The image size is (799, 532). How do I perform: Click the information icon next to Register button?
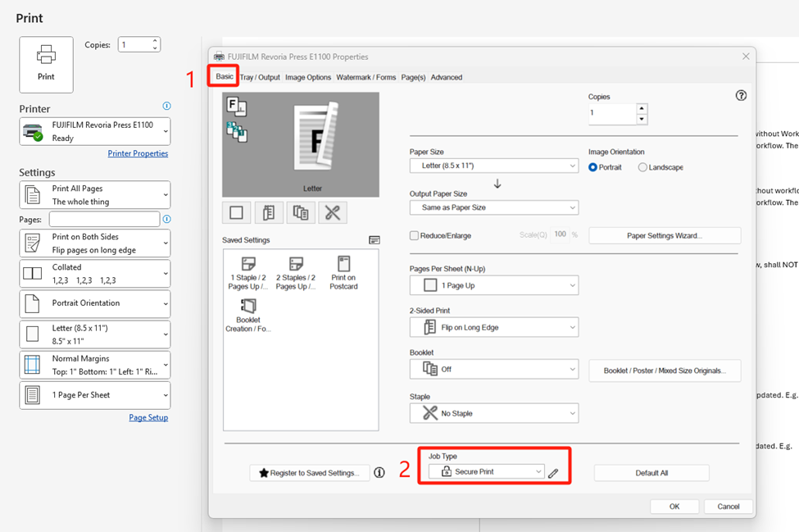pyautogui.click(x=378, y=472)
